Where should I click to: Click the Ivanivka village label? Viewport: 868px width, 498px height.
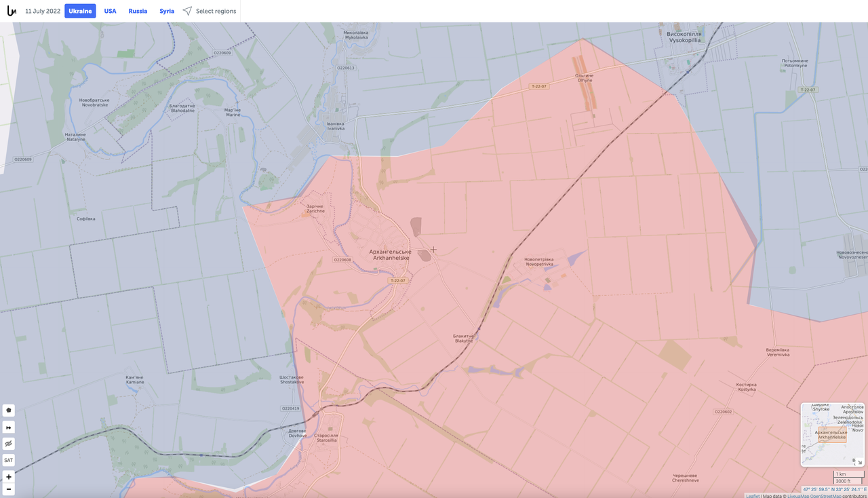pyautogui.click(x=335, y=126)
